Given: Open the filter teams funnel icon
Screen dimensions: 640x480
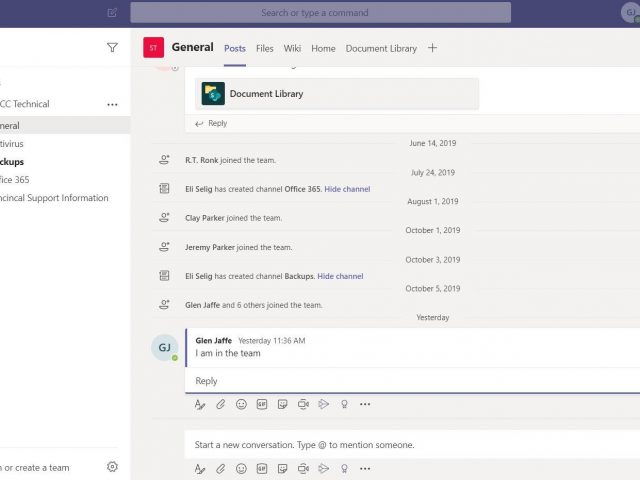Looking at the screenshot, I should (x=112, y=47).
